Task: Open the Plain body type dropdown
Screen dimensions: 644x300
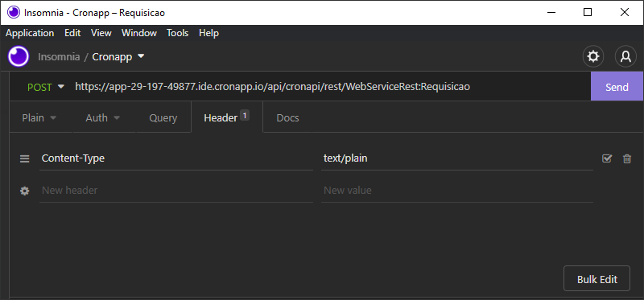Action: [39, 117]
